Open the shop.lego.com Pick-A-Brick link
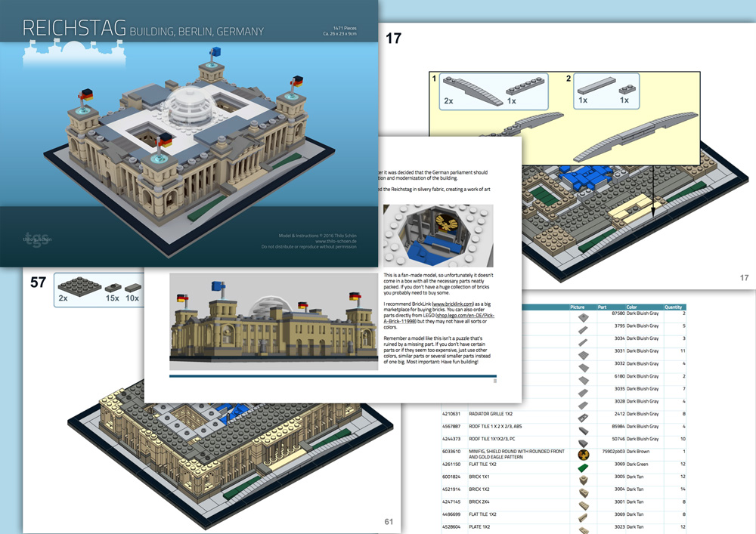This screenshot has width=756, height=534. [x=438, y=318]
